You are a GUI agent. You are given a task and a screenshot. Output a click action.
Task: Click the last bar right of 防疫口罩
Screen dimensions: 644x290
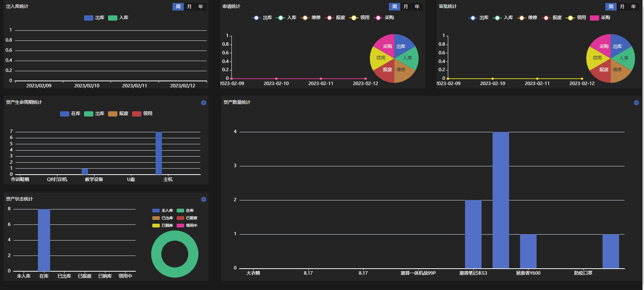pos(611,251)
